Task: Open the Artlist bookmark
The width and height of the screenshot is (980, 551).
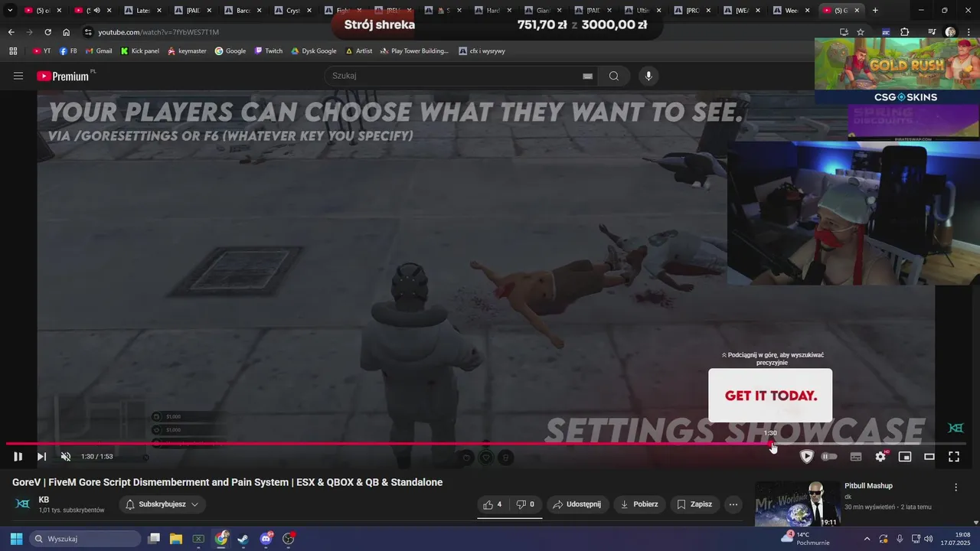Action: 359,51
